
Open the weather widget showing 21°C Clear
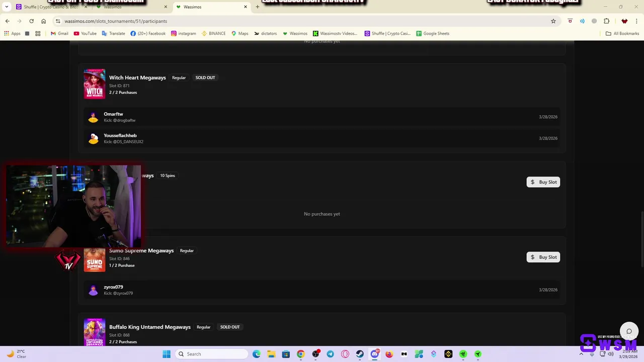coord(16,354)
